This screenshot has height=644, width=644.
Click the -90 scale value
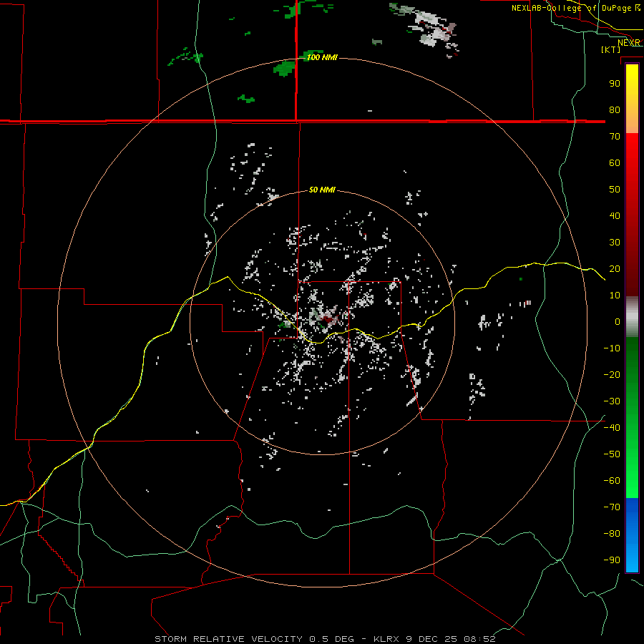coord(612,560)
